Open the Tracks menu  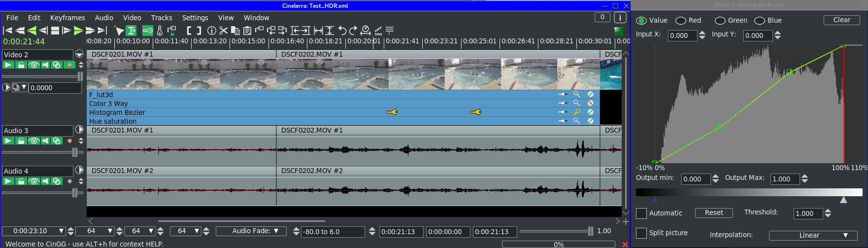pyautogui.click(x=162, y=18)
